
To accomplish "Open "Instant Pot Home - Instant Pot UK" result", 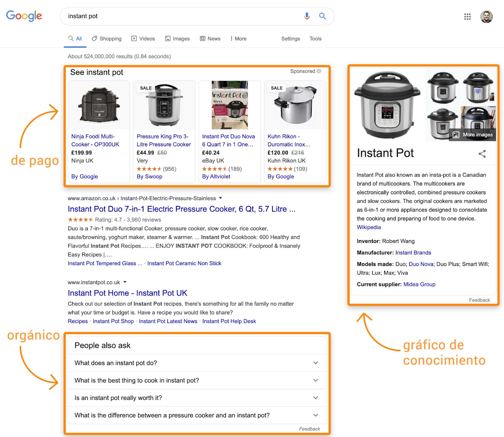I will [127, 293].
